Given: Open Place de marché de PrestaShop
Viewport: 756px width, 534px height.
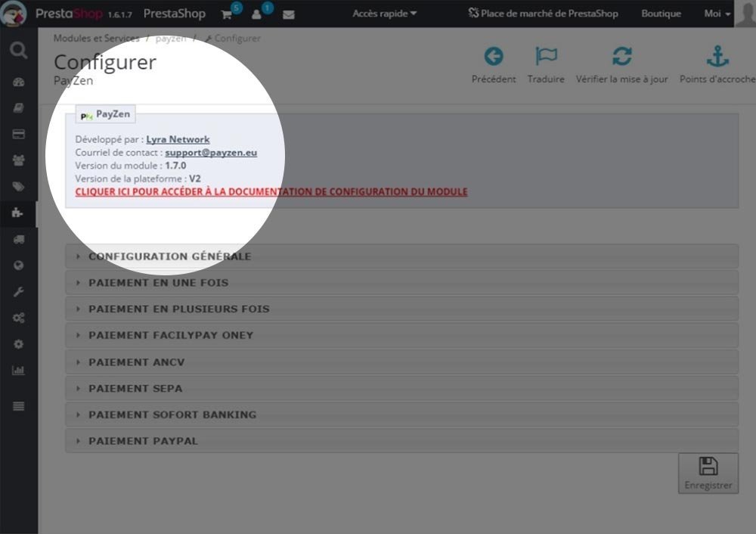Looking at the screenshot, I should pos(543,14).
